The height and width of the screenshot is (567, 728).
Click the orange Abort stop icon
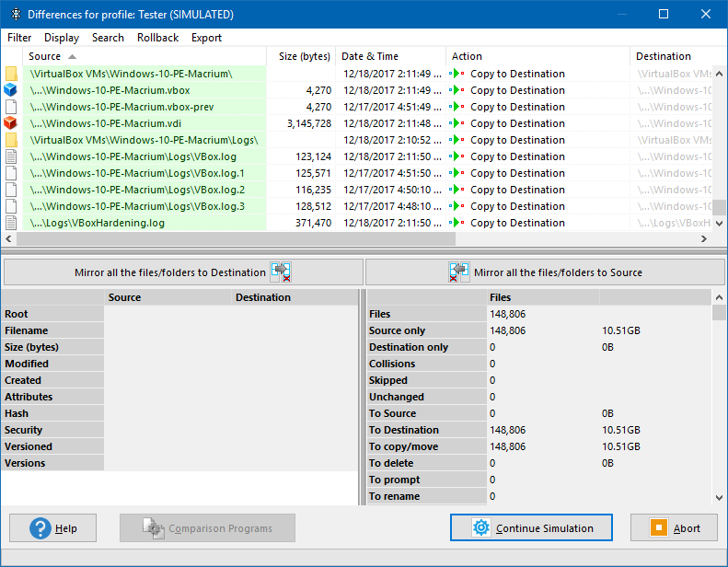click(658, 528)
